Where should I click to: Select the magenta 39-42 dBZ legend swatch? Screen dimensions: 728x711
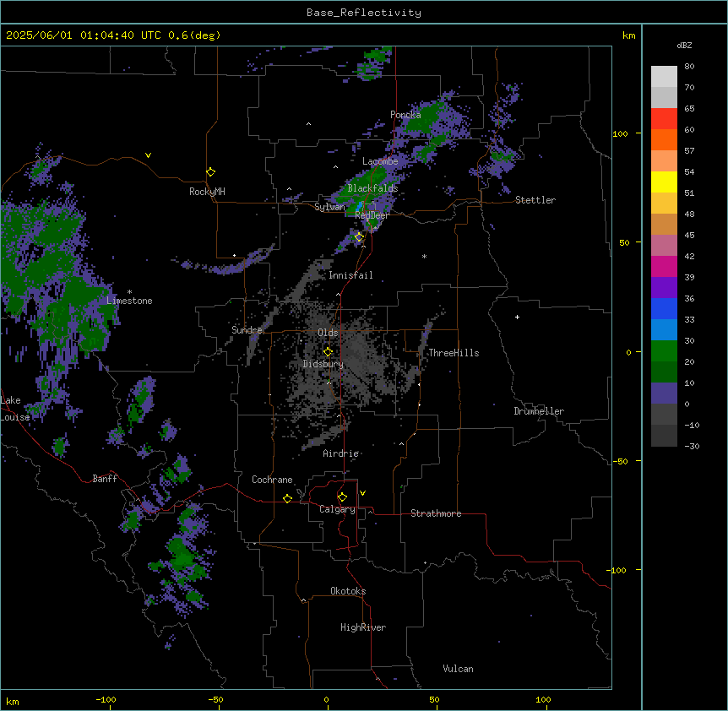[x=664, y=266]
